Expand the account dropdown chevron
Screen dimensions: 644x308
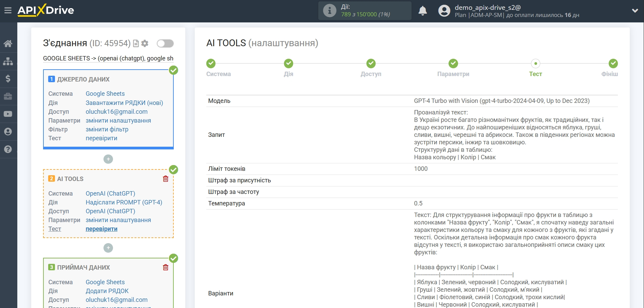pyautogui.click(x=635, y=11)
